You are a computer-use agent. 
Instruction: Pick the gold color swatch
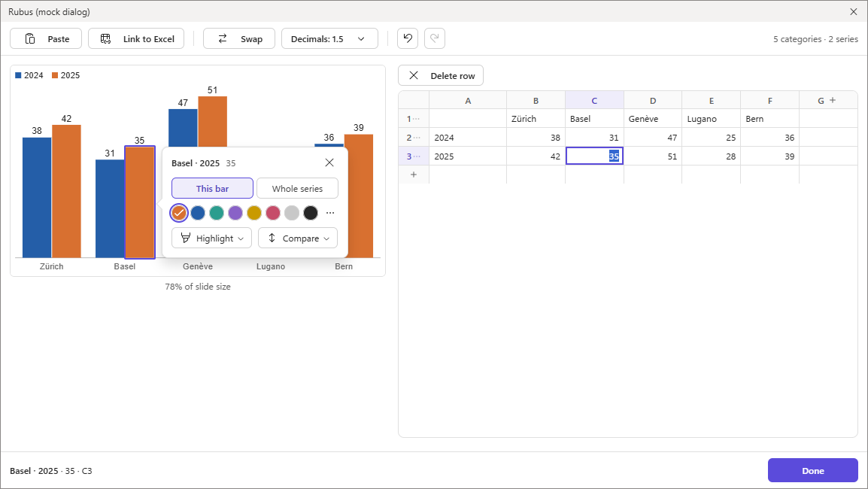coord(254,213)
